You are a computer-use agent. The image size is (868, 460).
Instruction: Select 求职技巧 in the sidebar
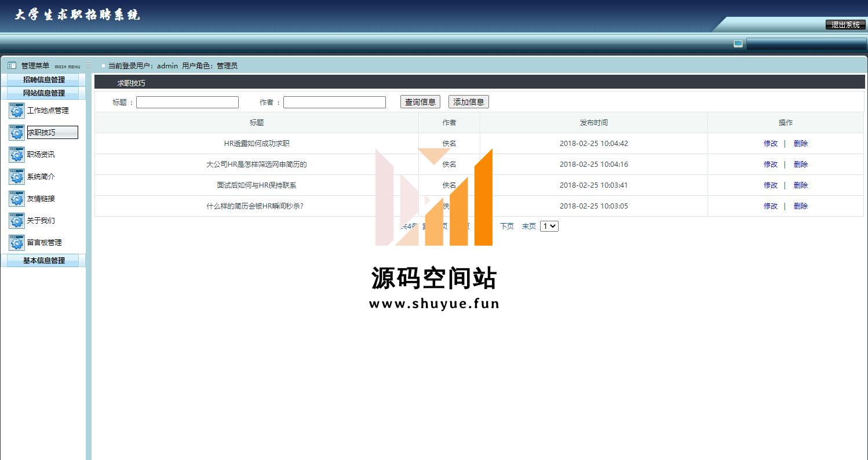(52, 132)
